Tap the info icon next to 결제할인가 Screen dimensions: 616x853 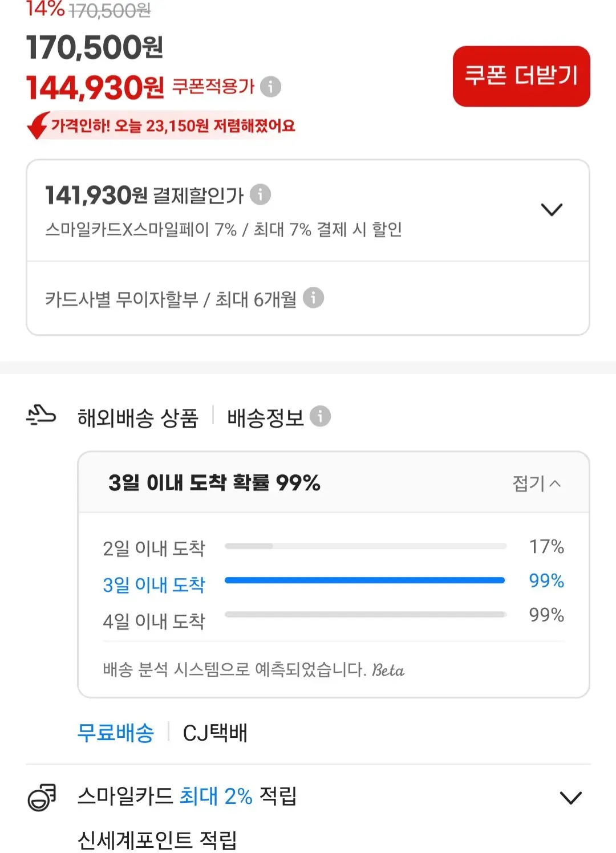260,194
